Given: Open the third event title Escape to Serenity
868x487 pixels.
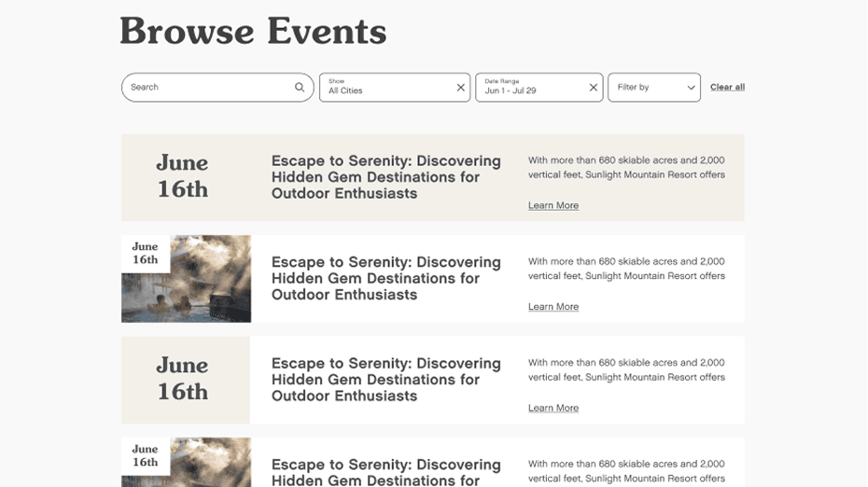Looking at the screenshot, I should (x=385, y=380).
